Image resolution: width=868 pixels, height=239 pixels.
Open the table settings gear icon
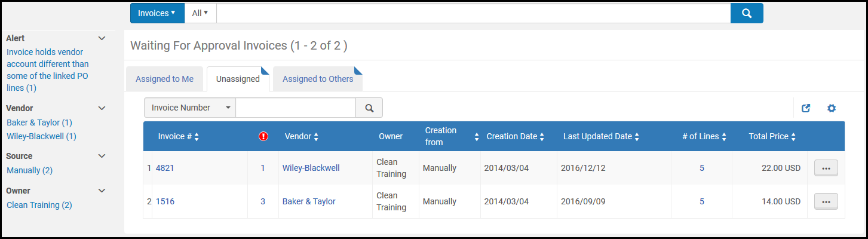pos(831,108)
